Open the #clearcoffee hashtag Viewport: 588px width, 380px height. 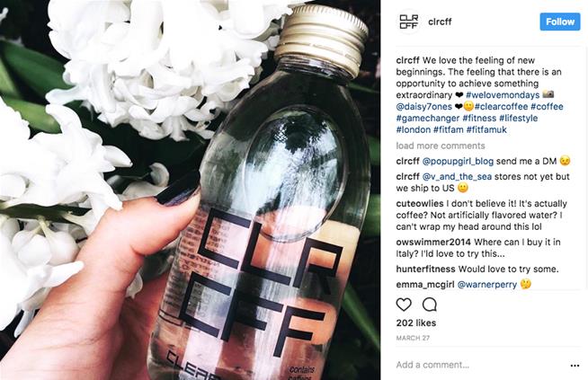[x=501, y=106]
